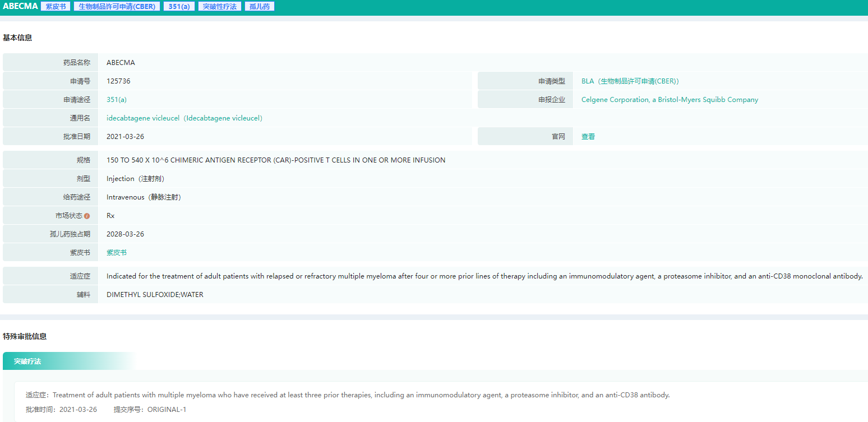Click the 孤儿药独占期 row label
868x422 pixels.
pyautogui.click(x=70, y=234)
